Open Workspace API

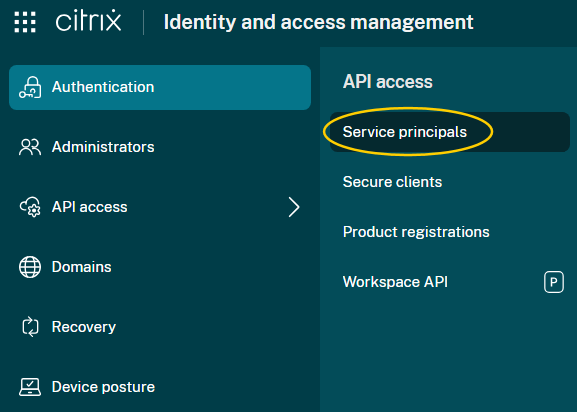(450, 282)
